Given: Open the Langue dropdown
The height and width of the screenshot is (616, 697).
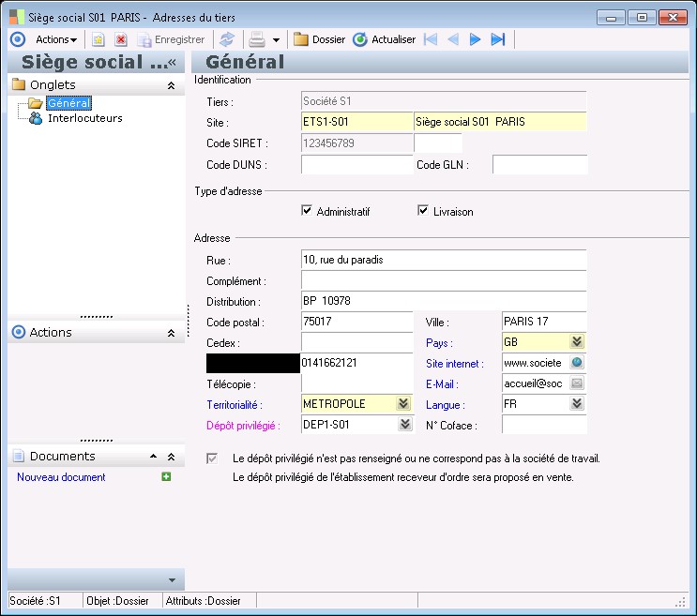Looking at the screenshot, I should [577, 404].
